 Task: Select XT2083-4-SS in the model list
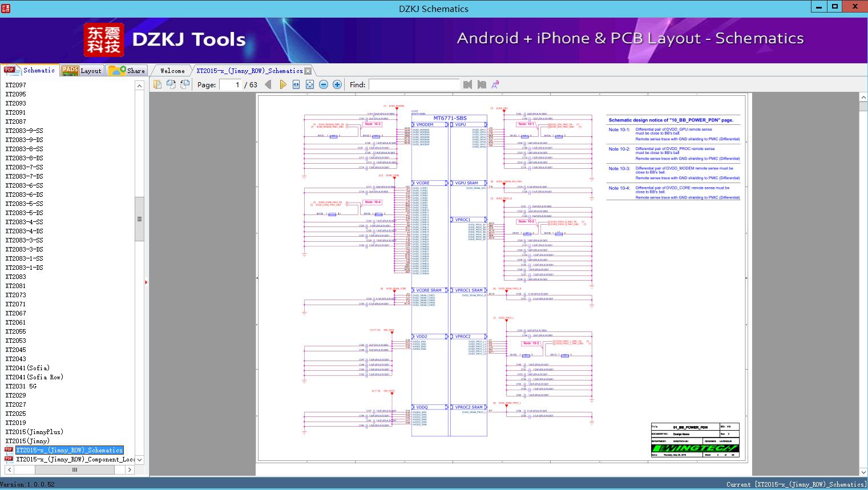pyautogui.click(x=25, y=222)
